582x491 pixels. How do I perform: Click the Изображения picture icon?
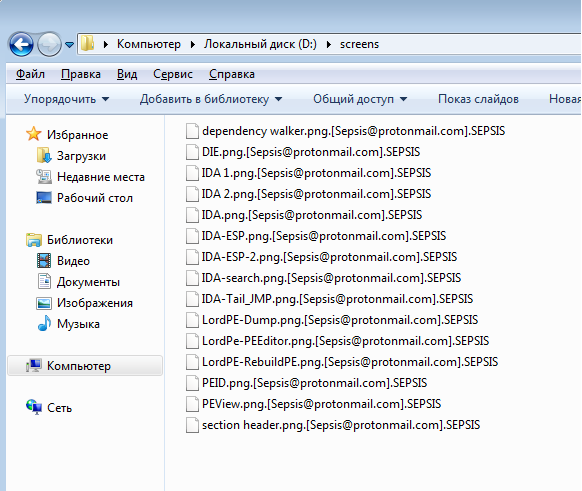44,303
